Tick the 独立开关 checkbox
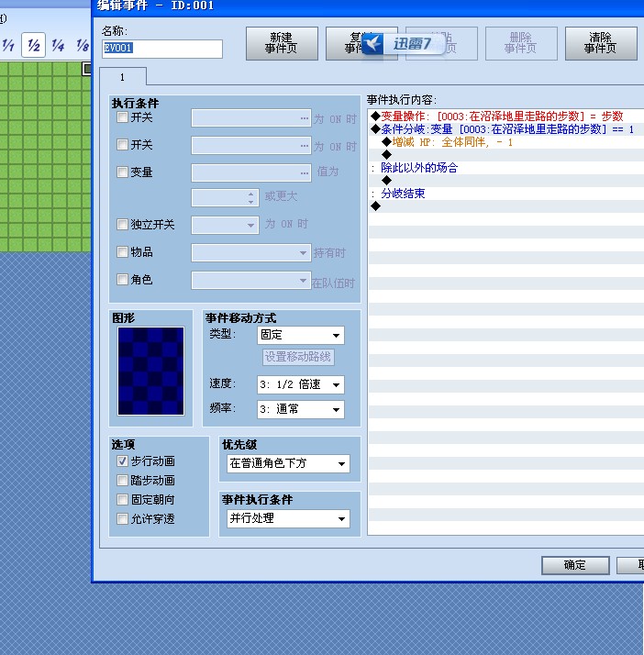The image size is (644, 655). 122,225
